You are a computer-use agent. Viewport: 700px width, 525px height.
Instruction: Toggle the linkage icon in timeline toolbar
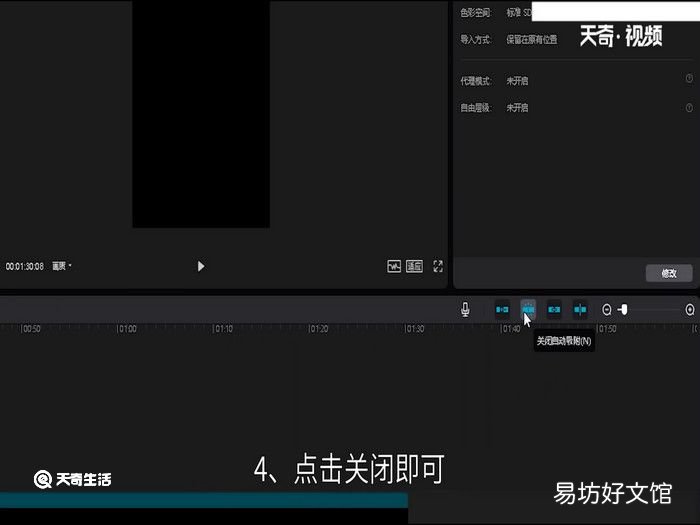point(554,309)
